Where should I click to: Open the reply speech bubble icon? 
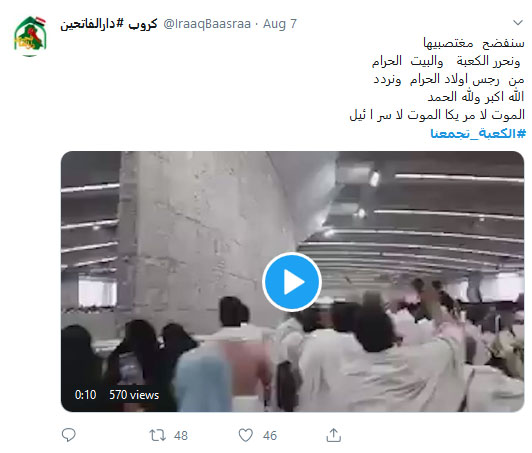point(69,435)
